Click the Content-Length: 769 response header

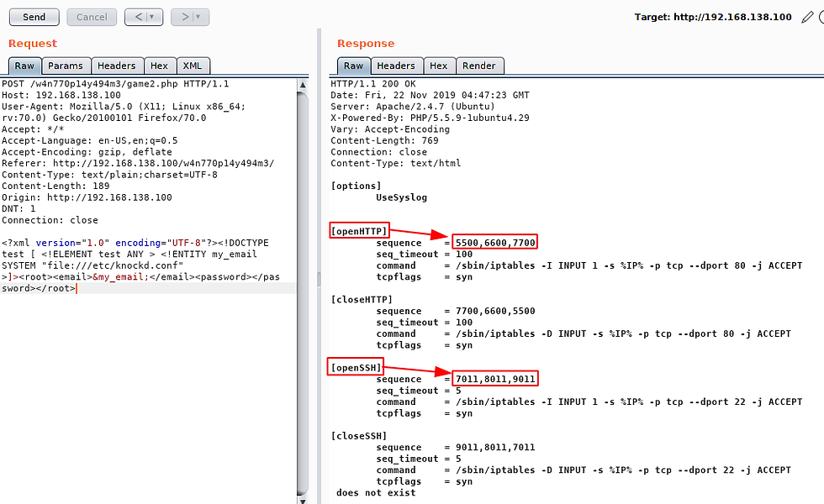(x=385, y=141)
